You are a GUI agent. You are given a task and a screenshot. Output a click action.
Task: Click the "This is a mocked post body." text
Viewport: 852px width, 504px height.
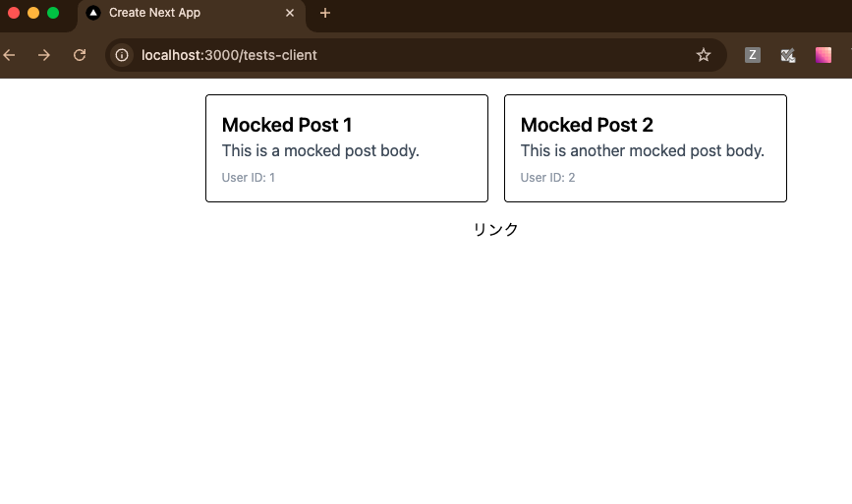click(x=320, y=150)
